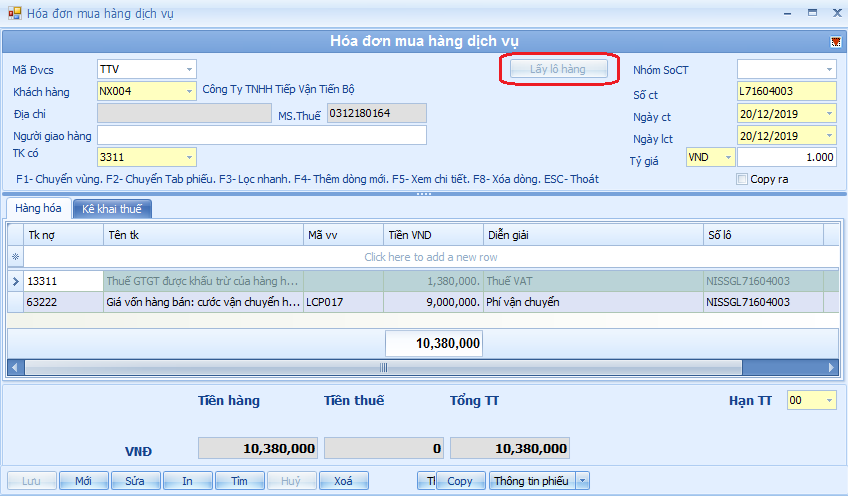The width and height of the screenshot is (848, 496).
Task: Click the Tỷ giá 1.000 field
Action: pyautogui.click(x=786, y=157)
